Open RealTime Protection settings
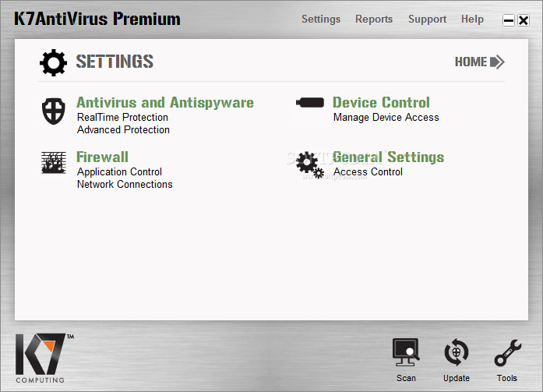 122,118
